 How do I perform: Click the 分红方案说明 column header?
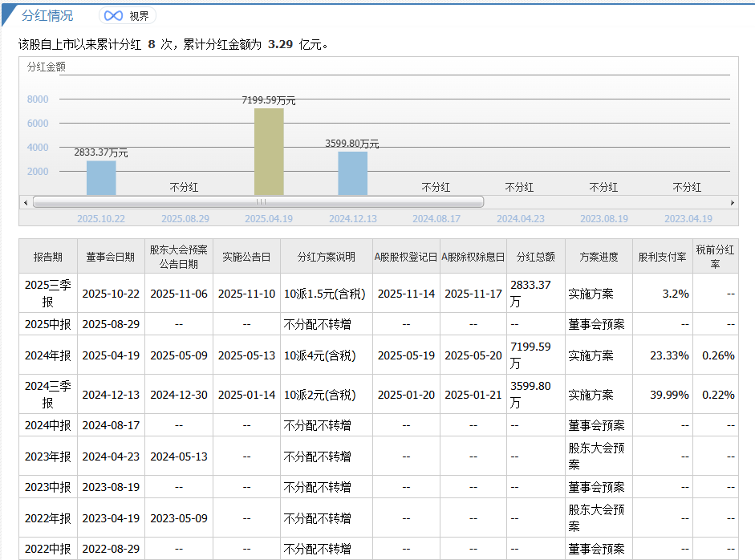point(327,257)
